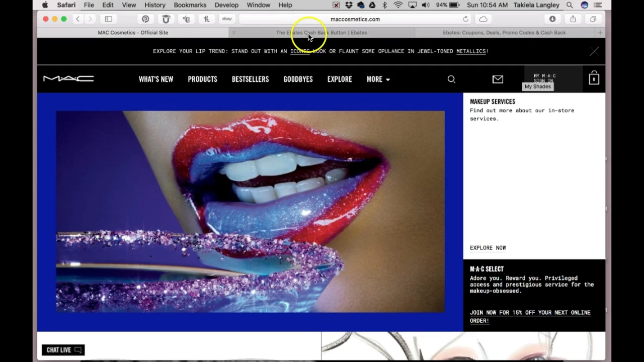Click the Honey extension icon
The width and height of the screenshot is (644, 362).
[x=206, y=19]
